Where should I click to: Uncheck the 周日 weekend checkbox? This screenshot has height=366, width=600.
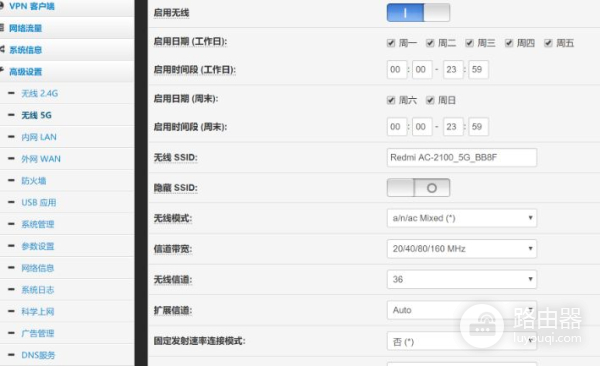430,100
